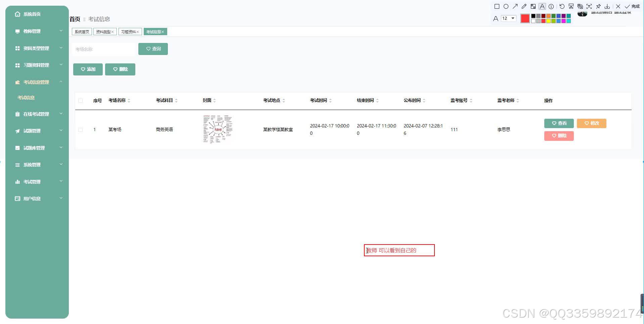Expand the 试题库管理 chevron
Viewport: 644px width, 324px height.
61,148
